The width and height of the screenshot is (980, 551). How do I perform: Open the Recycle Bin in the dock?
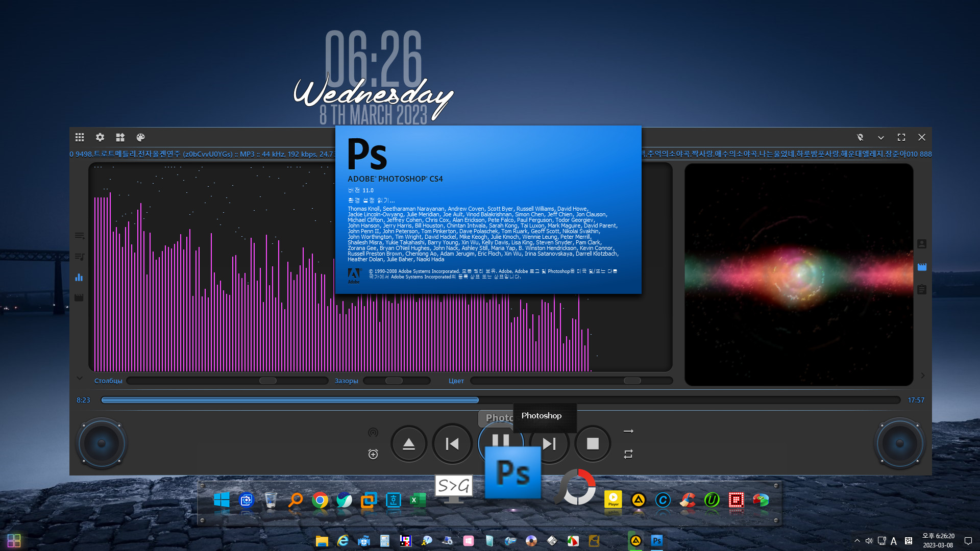(x=271, y=500)
